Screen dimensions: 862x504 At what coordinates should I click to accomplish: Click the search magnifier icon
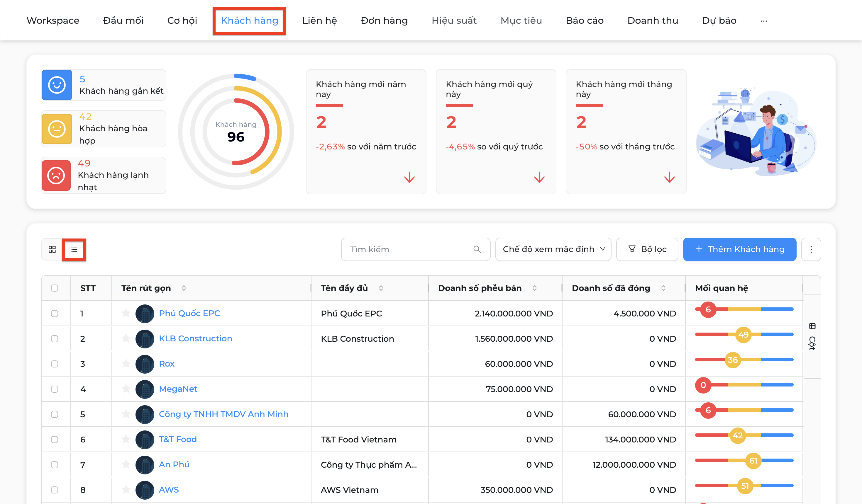[x=477, y=249]
